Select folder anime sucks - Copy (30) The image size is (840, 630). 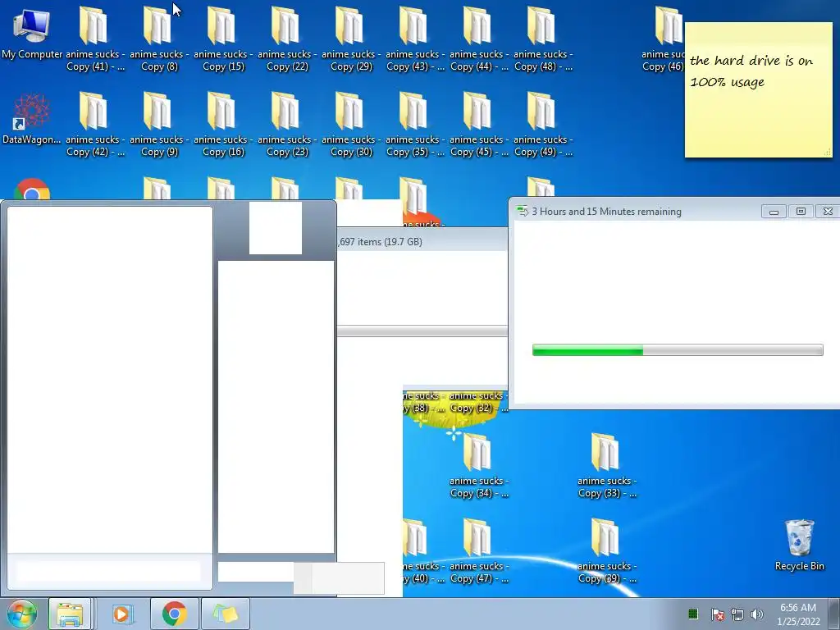click(351, 125)
